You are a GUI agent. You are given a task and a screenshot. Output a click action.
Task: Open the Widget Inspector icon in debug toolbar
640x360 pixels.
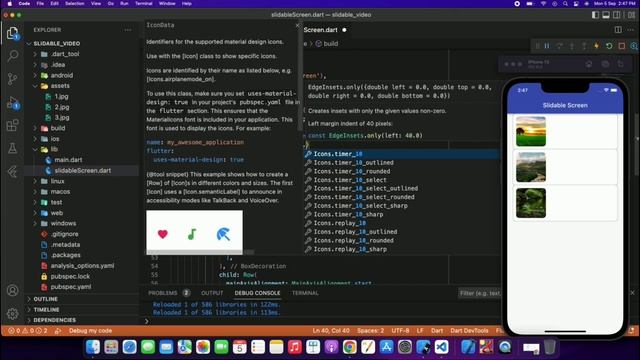(x=634, y=46)
